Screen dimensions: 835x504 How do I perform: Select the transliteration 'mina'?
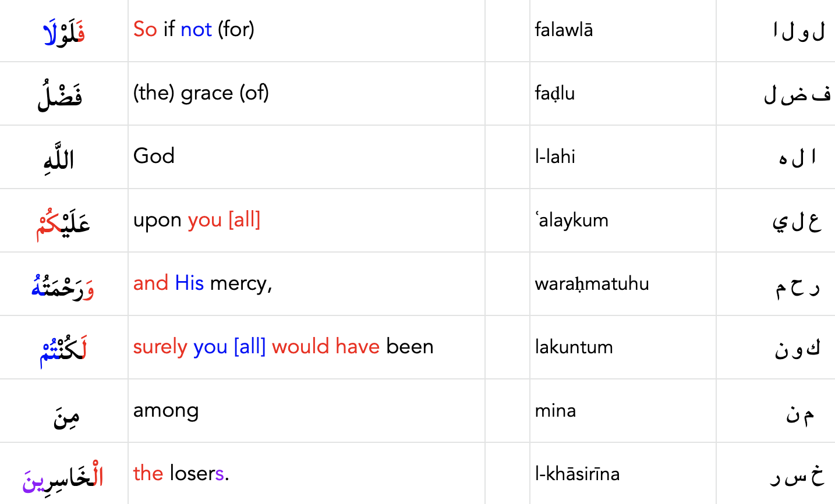point(555,410)
